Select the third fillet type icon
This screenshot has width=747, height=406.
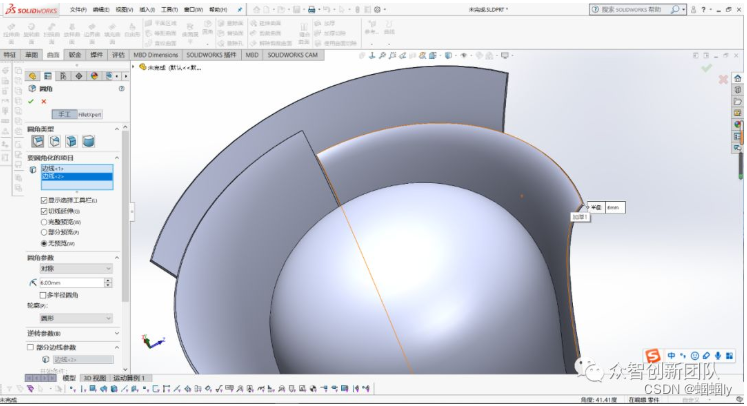[x=70, y=142]
